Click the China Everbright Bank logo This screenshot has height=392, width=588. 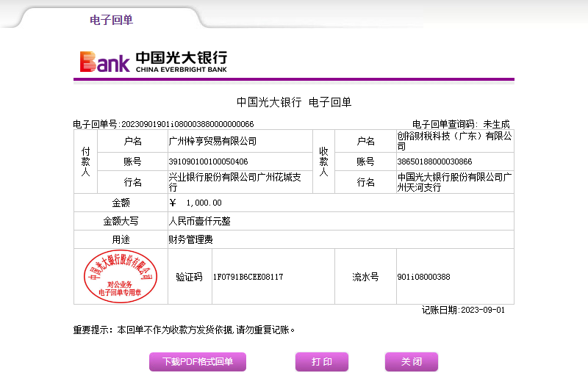click(x=153, y=62)
